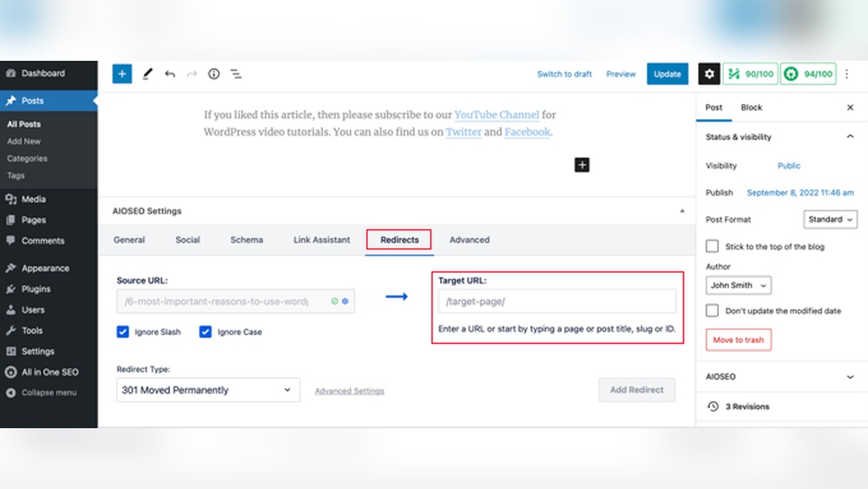Toggle the Ignore Case checkbox
This screenshot has height=489, width=868.
pos(206,332)
